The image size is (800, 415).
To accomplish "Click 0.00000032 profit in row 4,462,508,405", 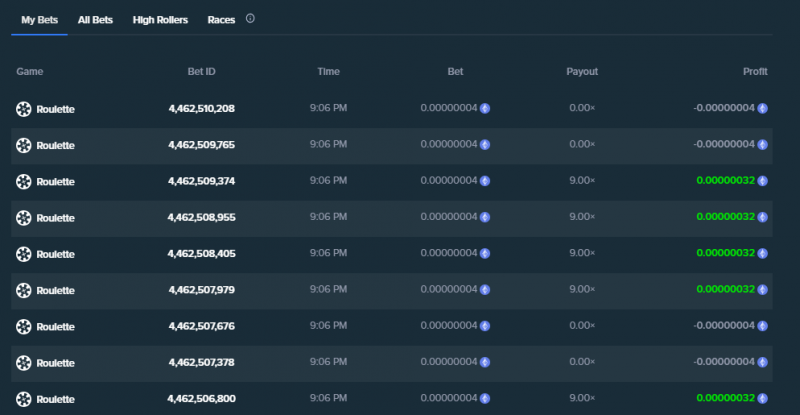I will pyautogui.click(x=726, y=253).
